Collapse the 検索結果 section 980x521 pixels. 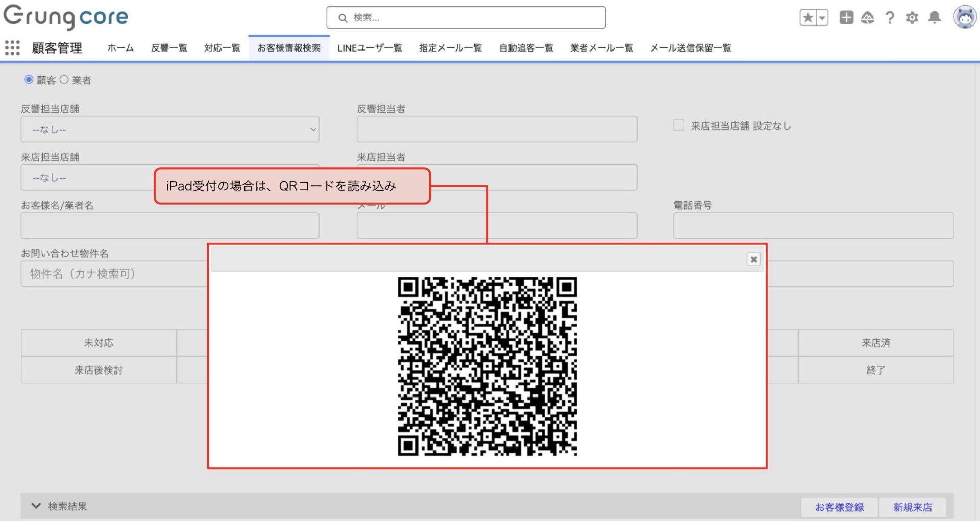pos(36,506)
